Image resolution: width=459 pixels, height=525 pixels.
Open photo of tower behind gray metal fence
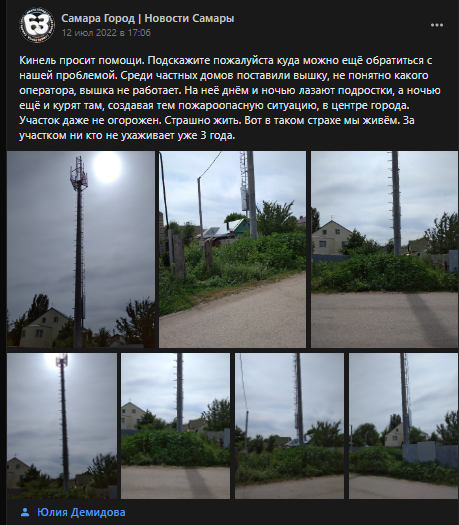click(x=403, y=426)
